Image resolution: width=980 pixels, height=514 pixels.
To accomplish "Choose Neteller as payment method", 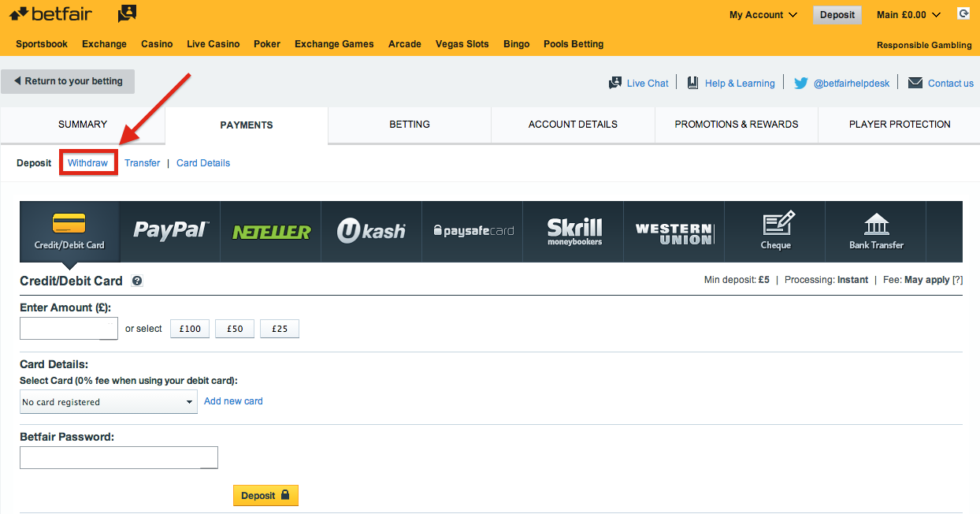I will 271,231.
